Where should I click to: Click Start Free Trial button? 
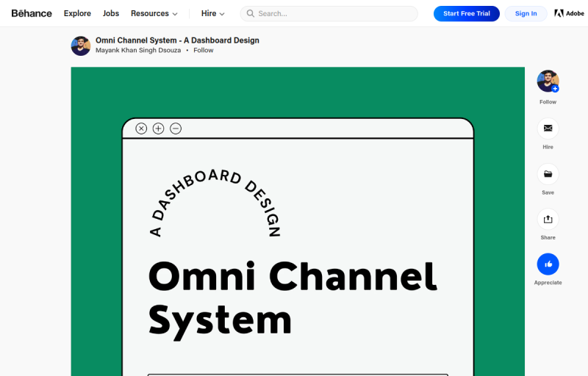pos(467,13)
